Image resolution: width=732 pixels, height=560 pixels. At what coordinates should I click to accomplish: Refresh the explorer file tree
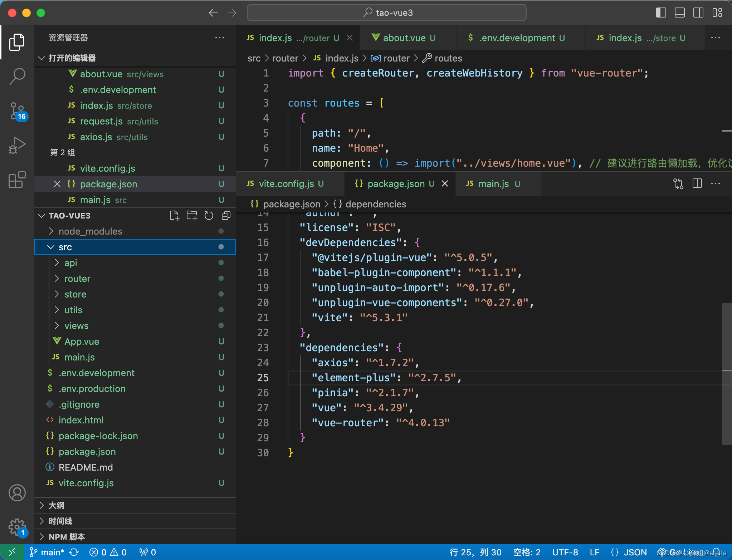[209, 216]
